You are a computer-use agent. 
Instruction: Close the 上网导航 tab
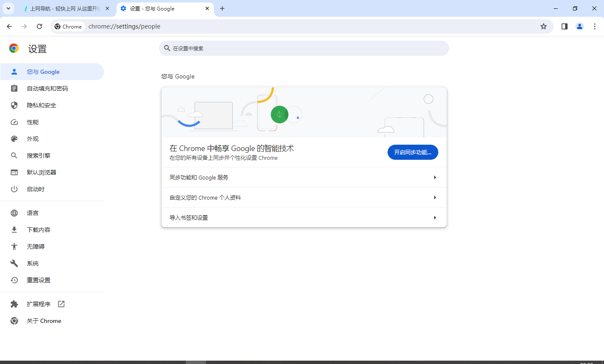[107, 8]
